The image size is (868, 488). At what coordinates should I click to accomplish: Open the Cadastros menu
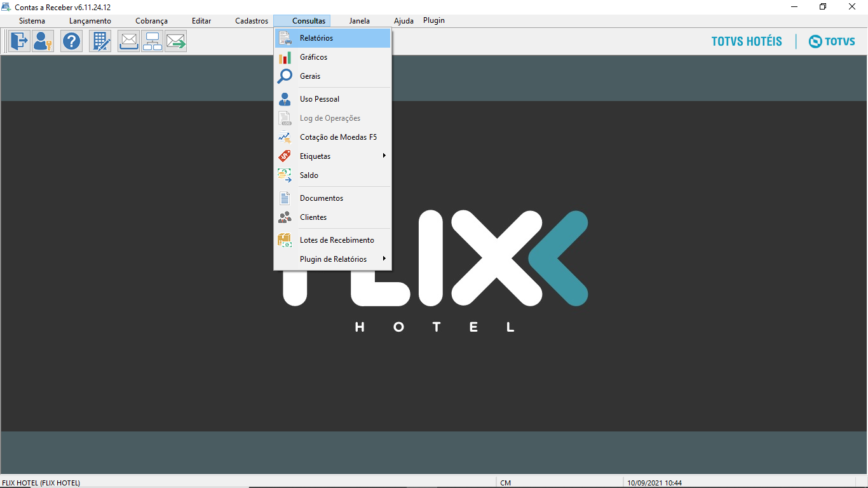pyautogui.click(x=252, y=21)
